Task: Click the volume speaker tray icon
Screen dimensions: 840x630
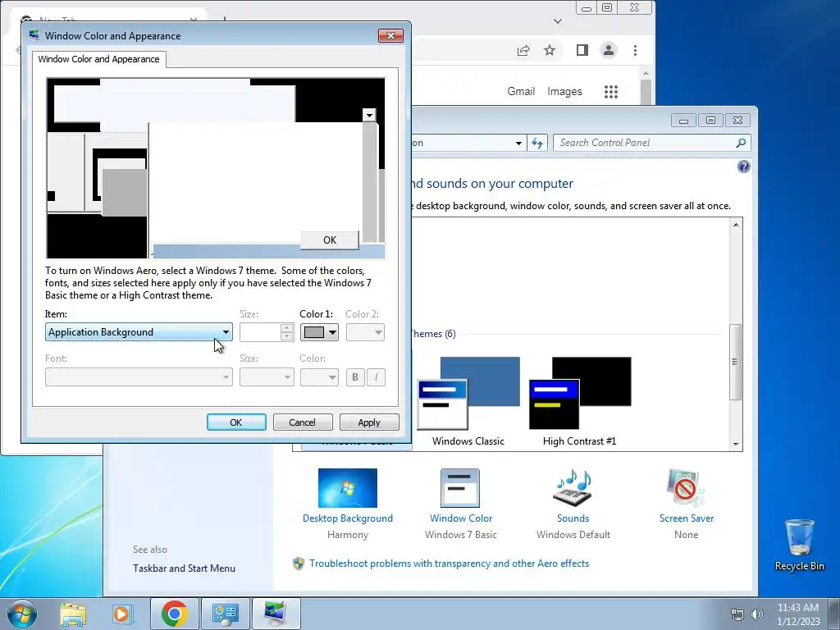Action: (x=757, y=614)
